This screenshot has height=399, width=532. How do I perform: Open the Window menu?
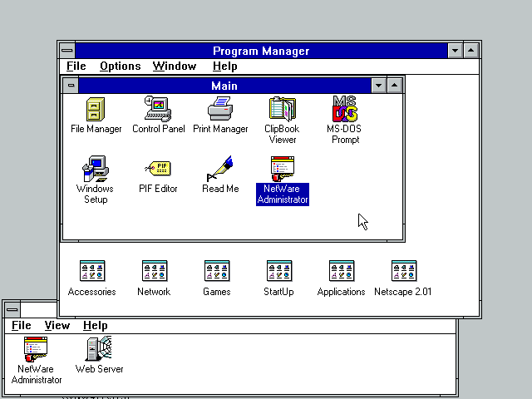(175, 66)
